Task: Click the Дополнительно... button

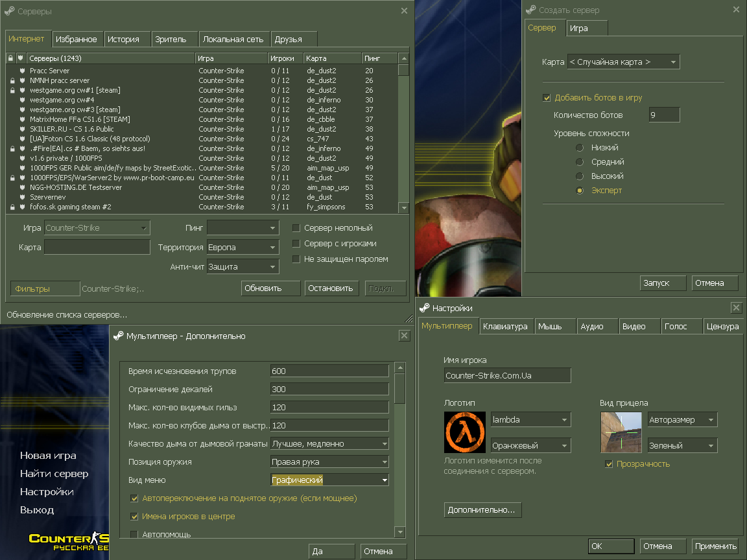Action: (x=482, y=509)
